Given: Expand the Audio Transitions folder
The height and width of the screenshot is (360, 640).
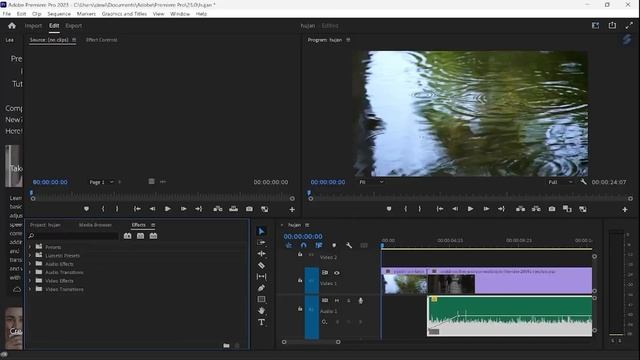Looking at the screenshot, I should pos(30,272).
